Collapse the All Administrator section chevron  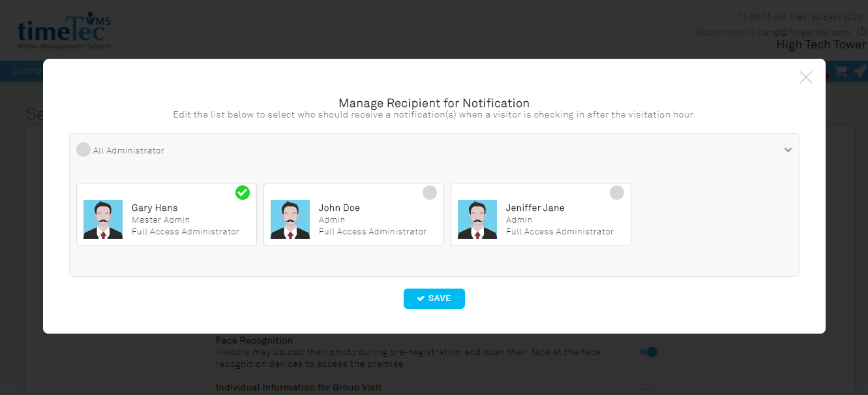(788, 150)
